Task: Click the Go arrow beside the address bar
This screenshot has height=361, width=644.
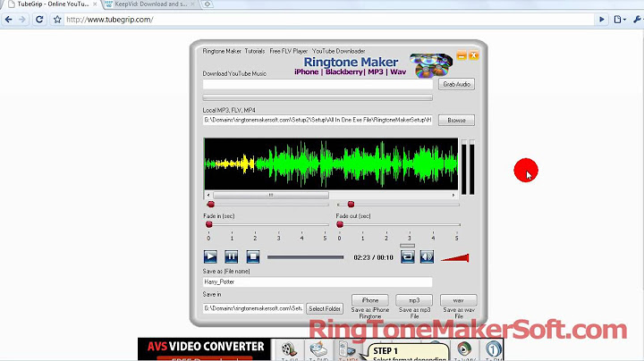Action: tap(602, 20)
